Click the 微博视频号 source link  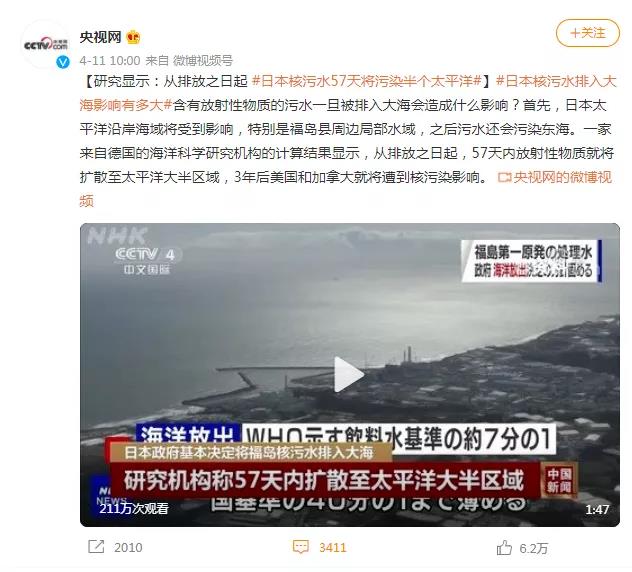click(x=203, y=60)
